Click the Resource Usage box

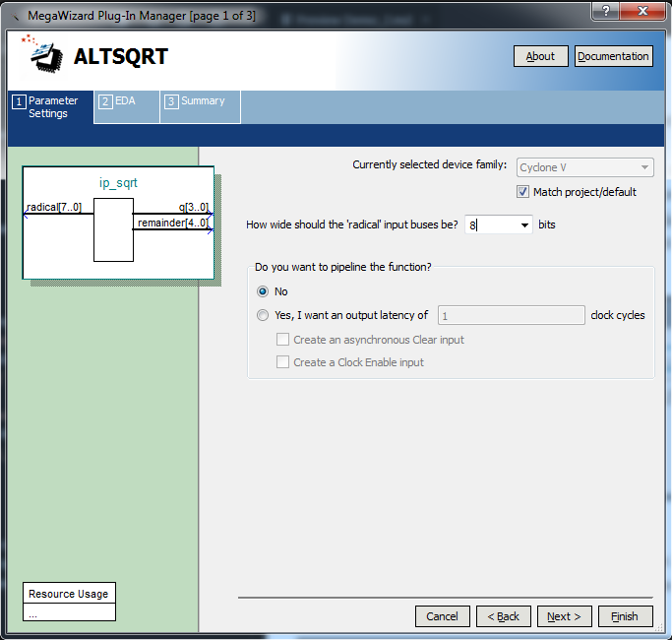pos(69,602)
